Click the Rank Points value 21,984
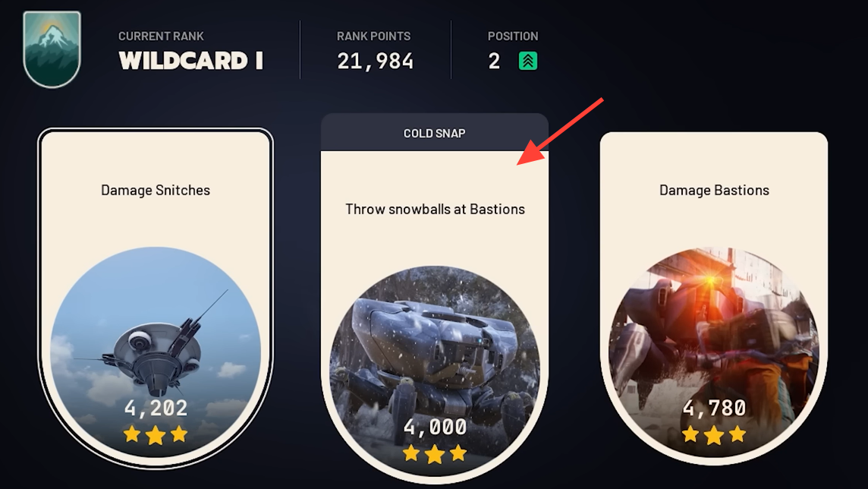 click(x=376, y=61)
